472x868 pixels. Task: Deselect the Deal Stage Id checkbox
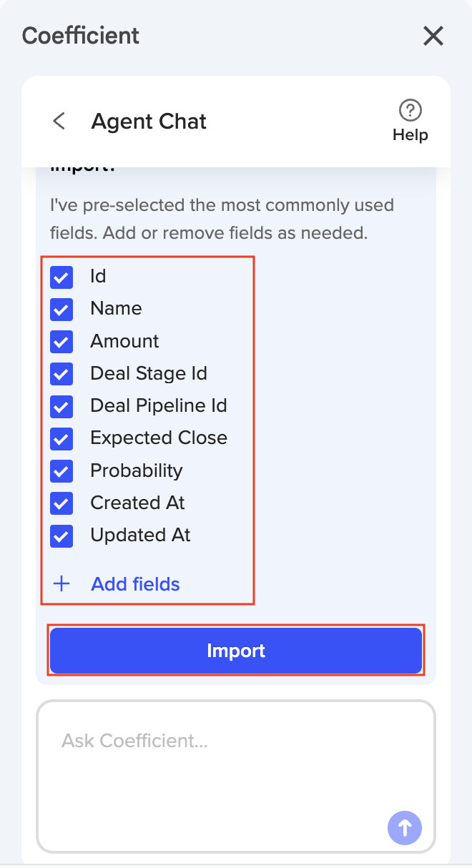[x=62, y=374]
